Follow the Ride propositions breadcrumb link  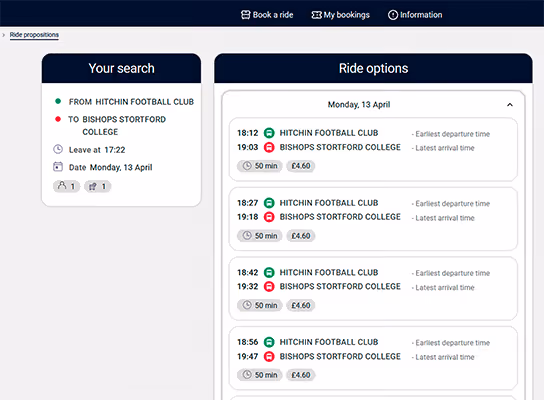[34, 35]
